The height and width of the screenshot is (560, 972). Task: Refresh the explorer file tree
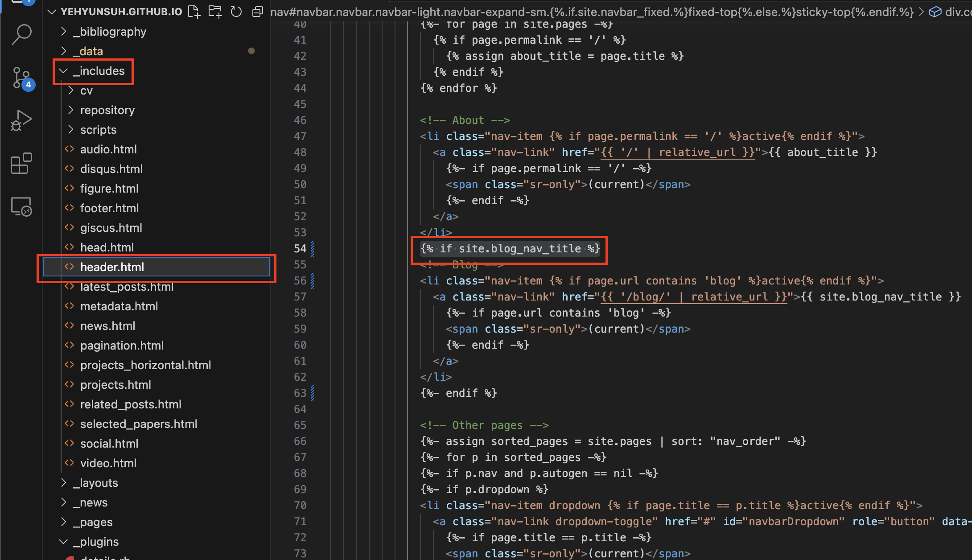click(x=236, y=12)
